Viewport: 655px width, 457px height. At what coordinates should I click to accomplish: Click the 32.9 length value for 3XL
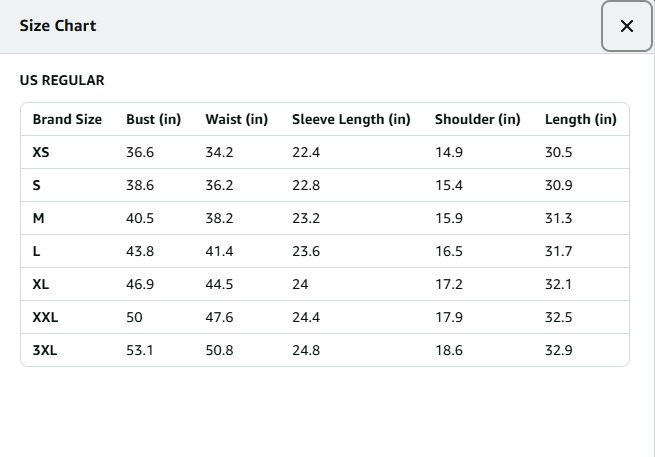(558, 350)
